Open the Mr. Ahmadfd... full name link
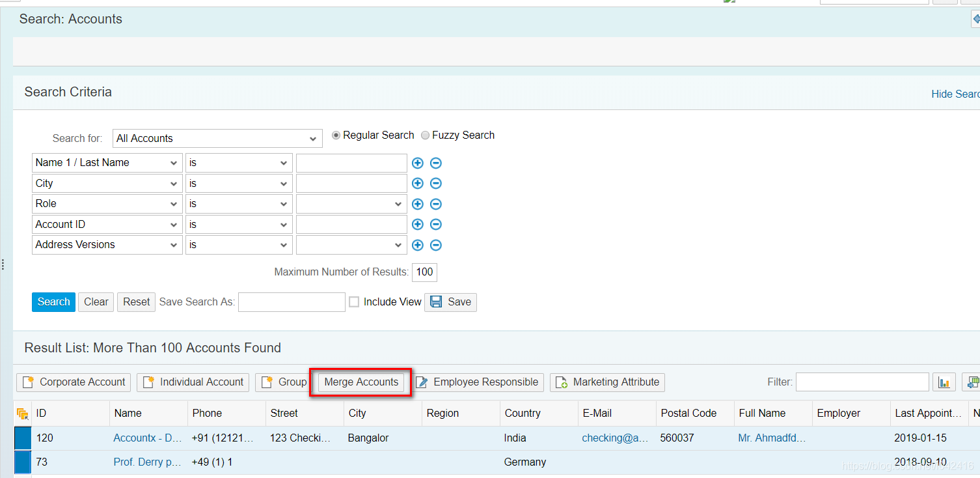The height and width of the screenshot is (478, 980). tap(772, 438)
